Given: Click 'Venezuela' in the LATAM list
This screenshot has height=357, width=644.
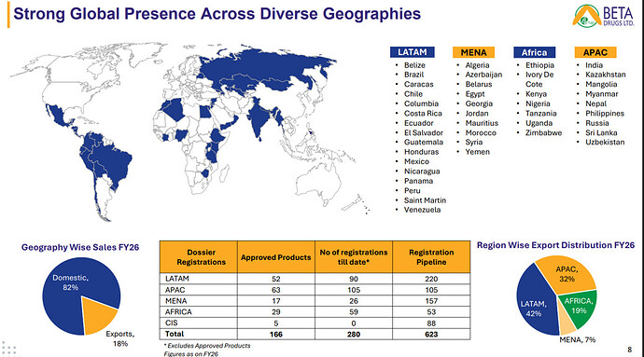Looking at the screenshot, I should pyautogui.click(x=422, y=210).
